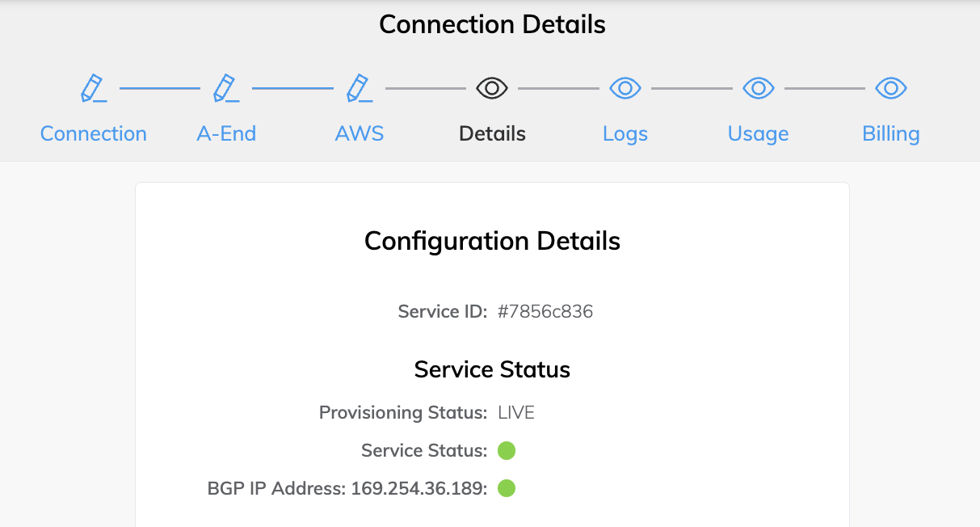
Task: Open the Billing step
Action: 890,133
